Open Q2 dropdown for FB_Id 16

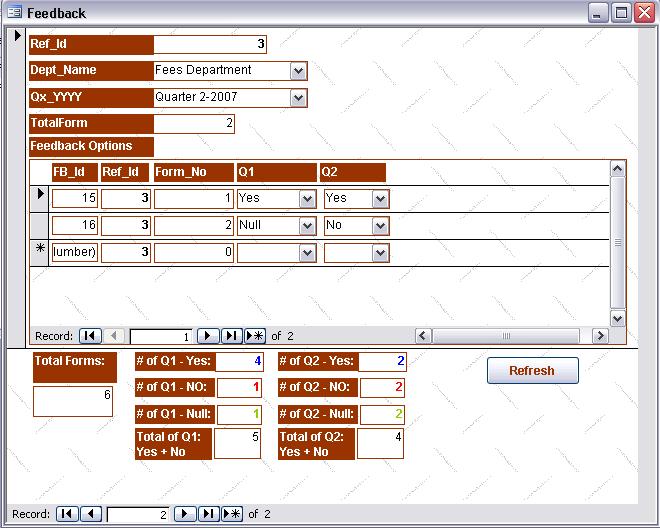(x=380, y=226)
